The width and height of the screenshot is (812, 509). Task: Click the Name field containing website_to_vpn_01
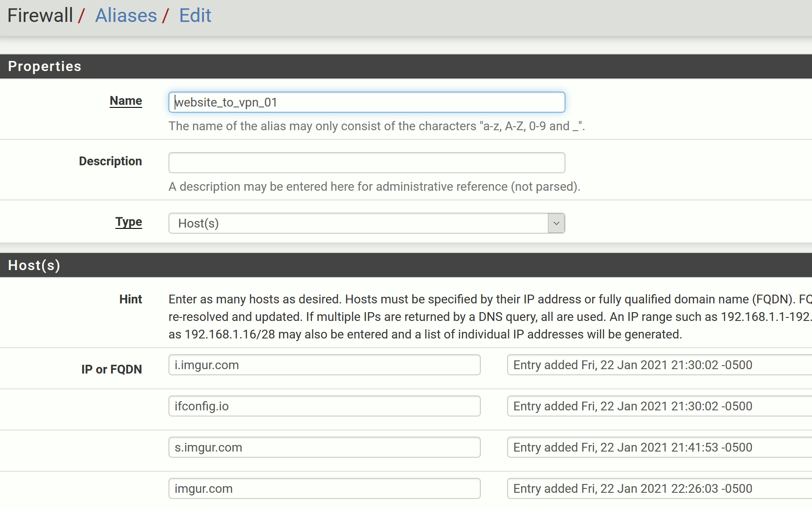366,102
